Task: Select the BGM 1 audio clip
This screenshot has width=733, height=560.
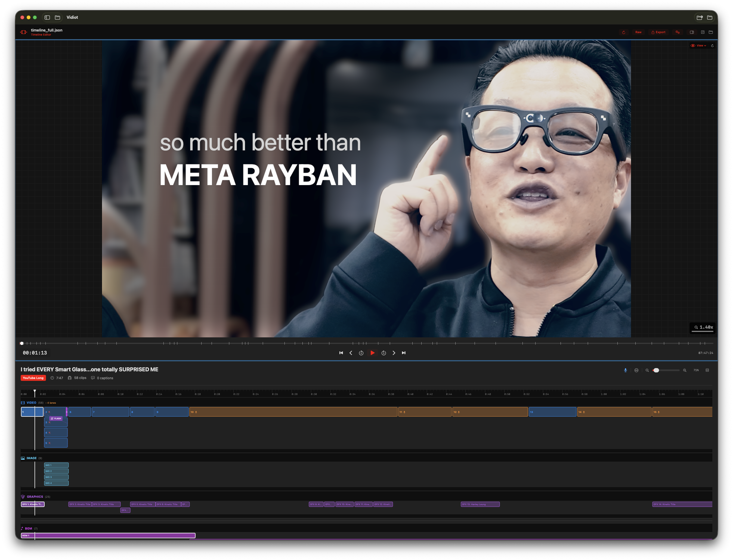Action: pos(108,535)
